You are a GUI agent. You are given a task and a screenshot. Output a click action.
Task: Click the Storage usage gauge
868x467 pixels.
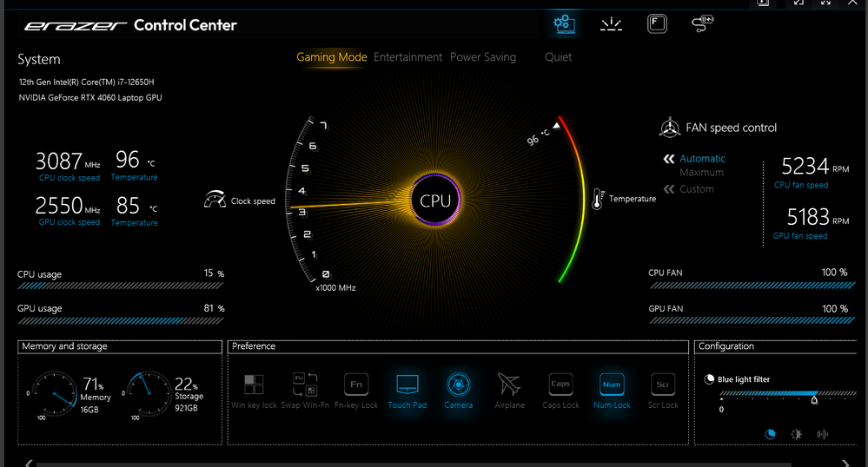click(x=149, y=393)
